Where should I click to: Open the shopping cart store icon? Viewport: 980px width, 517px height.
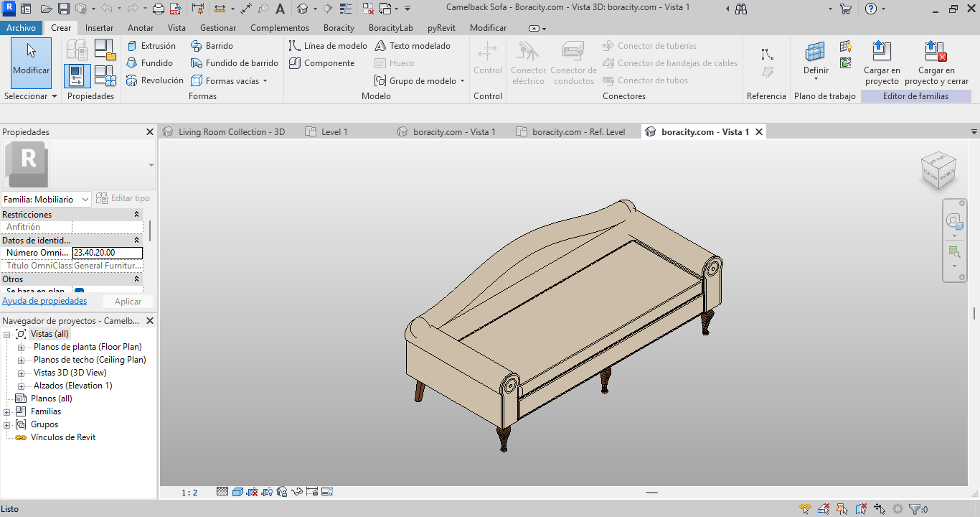[x=845, y=9]
